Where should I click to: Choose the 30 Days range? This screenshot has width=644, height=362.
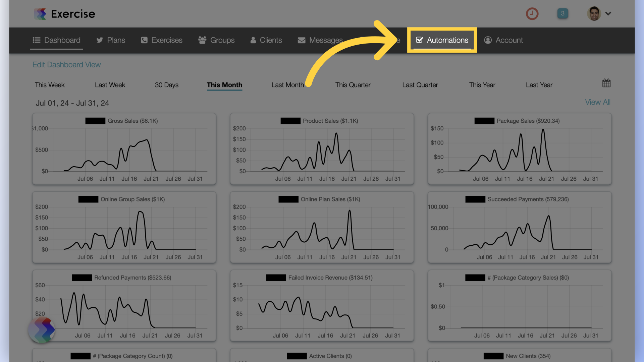(167, 85)
